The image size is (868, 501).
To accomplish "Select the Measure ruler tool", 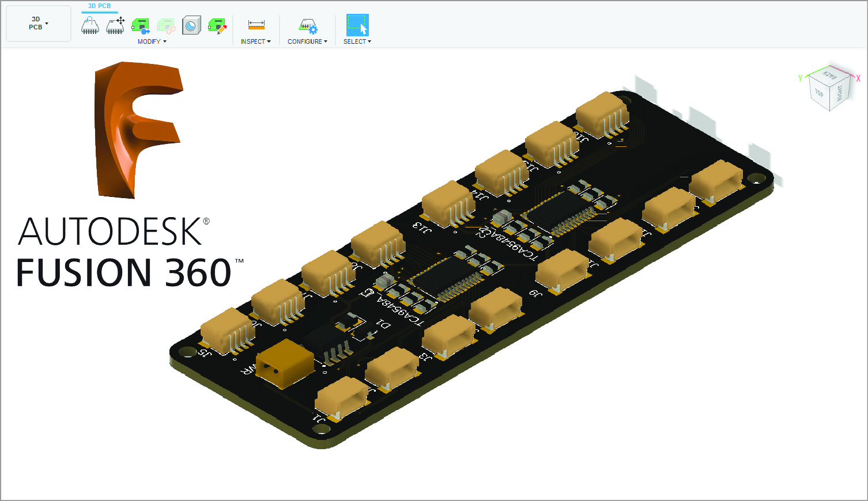I will (256, 25).
